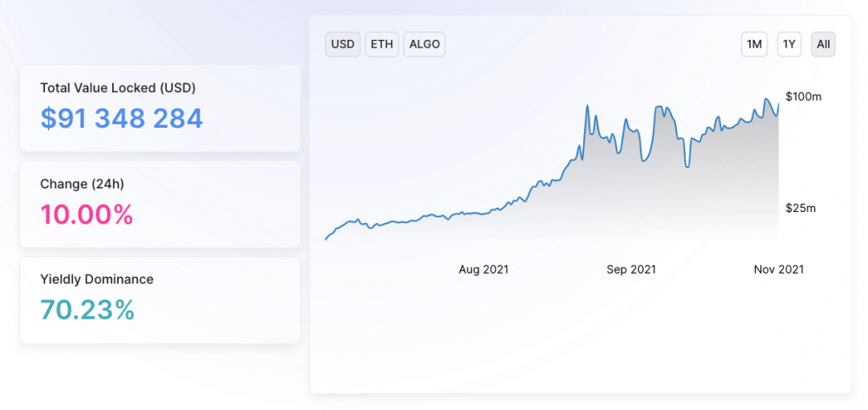Click the Total Value Locked card
The height and width of the screenshot is (410, 868).
pos(160,108)
